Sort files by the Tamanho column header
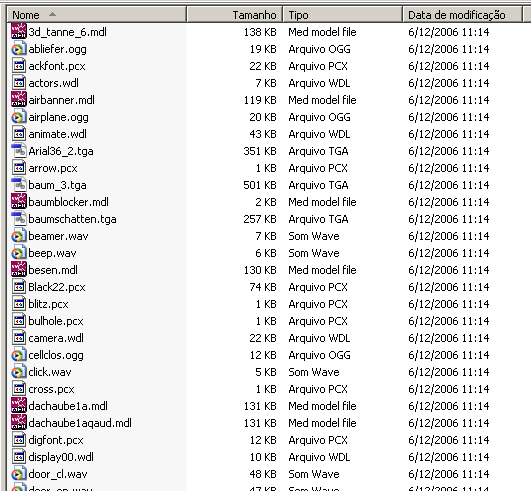This screenshot has height=491, width=531. pyautogui.click(x=234, y=15)
